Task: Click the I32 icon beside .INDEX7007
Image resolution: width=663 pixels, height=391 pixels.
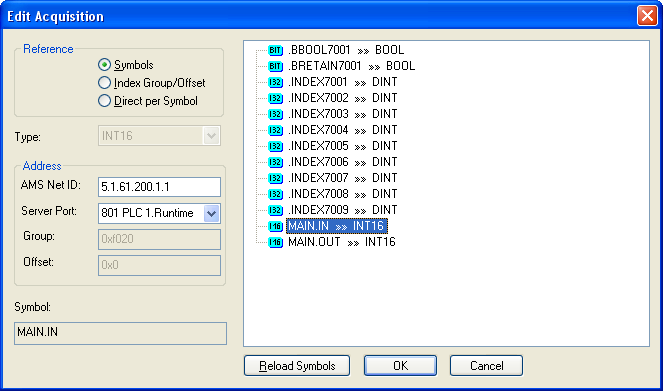Action: tap(275, 178)
